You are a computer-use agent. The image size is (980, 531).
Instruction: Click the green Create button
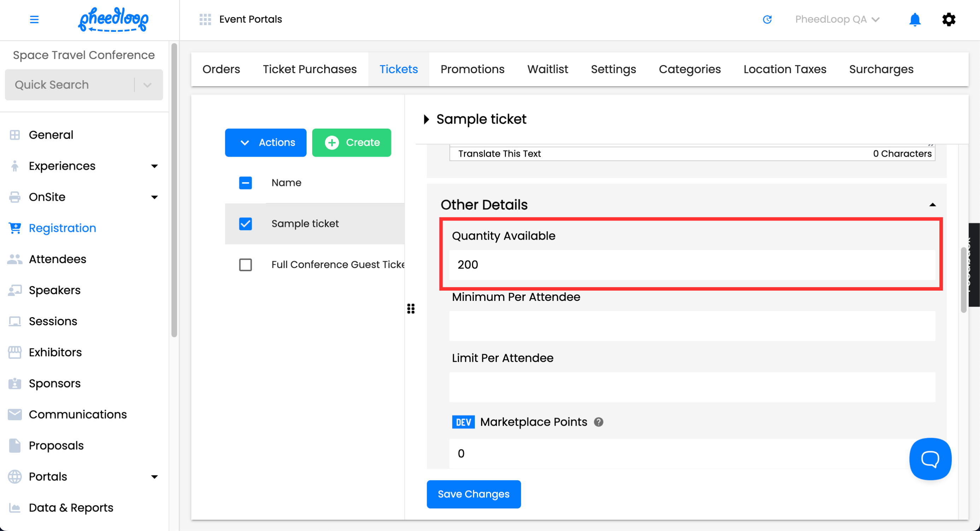pos(351,142)
